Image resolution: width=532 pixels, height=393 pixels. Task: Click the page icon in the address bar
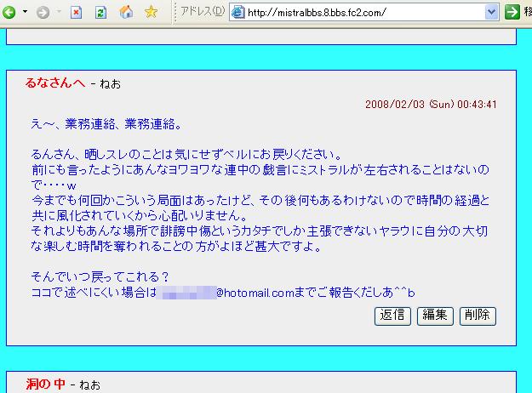(237, 12)
